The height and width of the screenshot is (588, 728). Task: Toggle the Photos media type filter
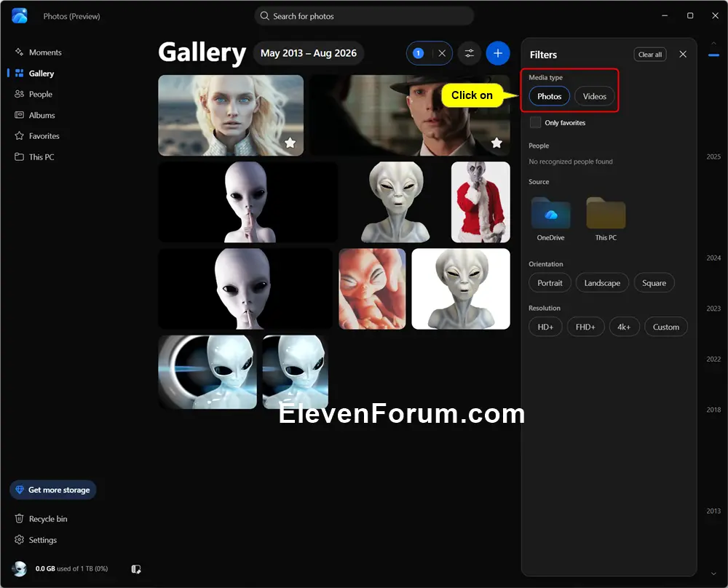549,96
